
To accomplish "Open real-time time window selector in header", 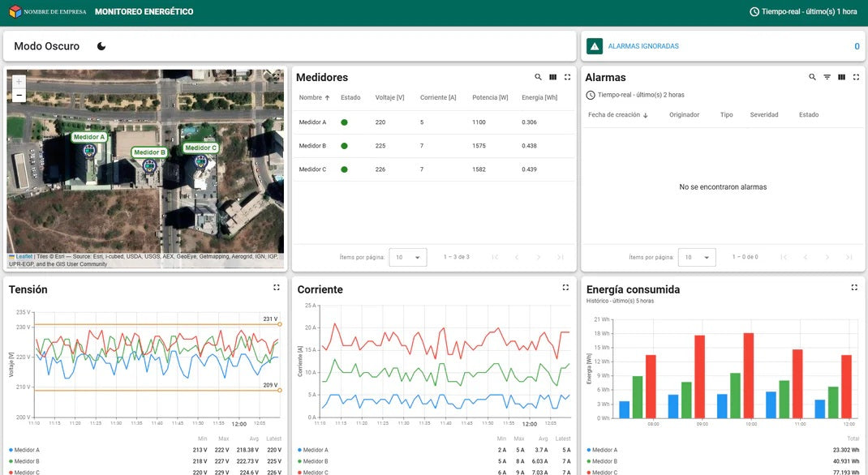I will pos(803,12).
